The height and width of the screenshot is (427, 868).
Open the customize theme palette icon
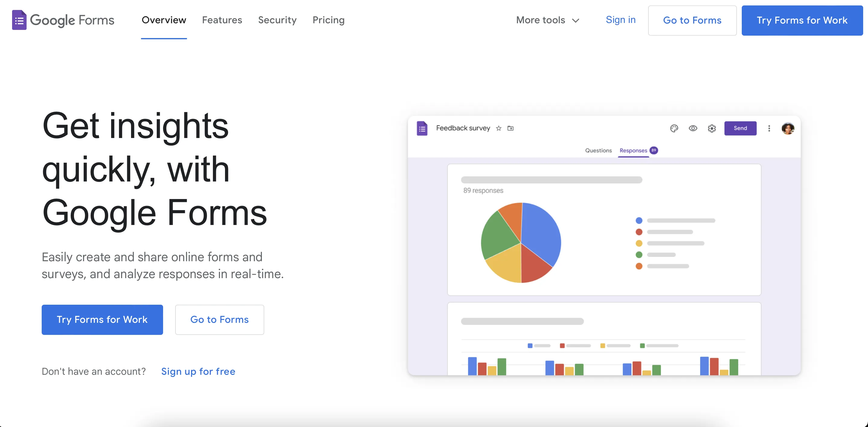tap(674, 128)
